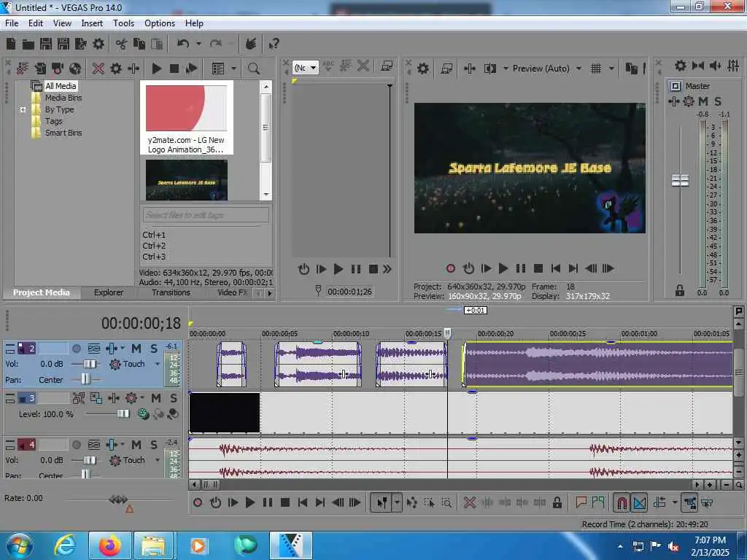The image size is (747, 560).
Task: Click the Master FX icon under Master label
Action: [673, 101]
